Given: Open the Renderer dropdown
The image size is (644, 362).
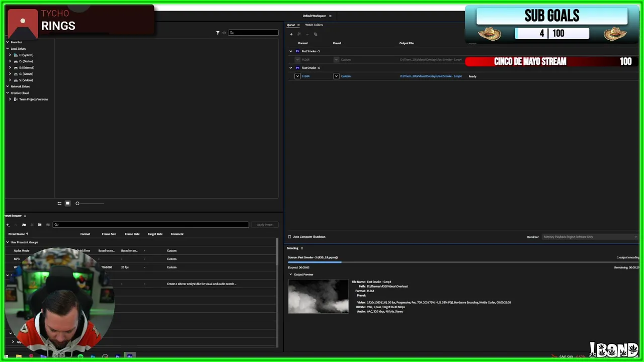Looking at the screenshot, I should [x=590, y=237].
